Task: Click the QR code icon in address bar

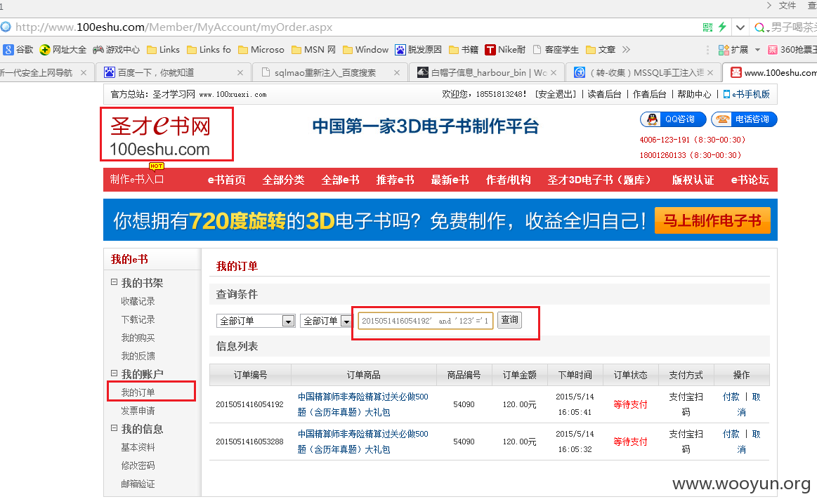Action: (707, 27)
